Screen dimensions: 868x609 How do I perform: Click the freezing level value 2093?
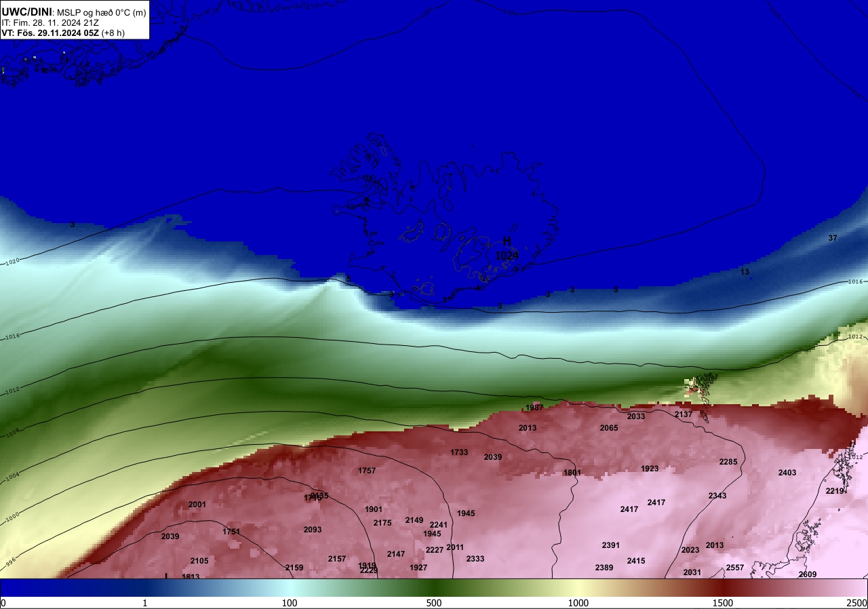pos(313,530)
